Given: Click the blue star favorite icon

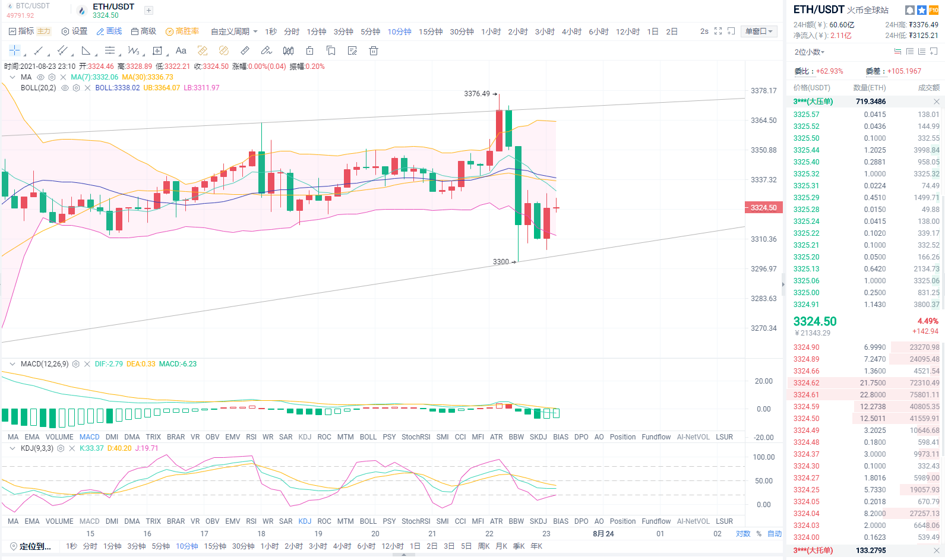Looking at the screenshot, I should point(922,10).
